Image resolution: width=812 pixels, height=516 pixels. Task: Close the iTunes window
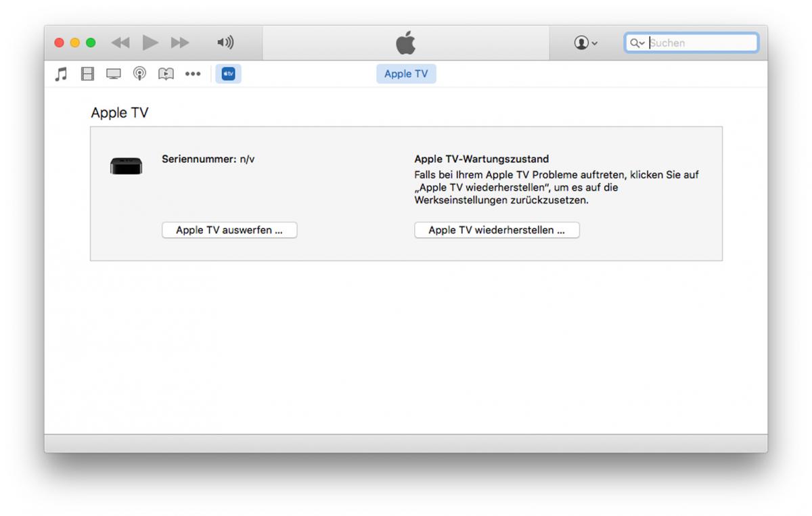(x=60, y=43)
